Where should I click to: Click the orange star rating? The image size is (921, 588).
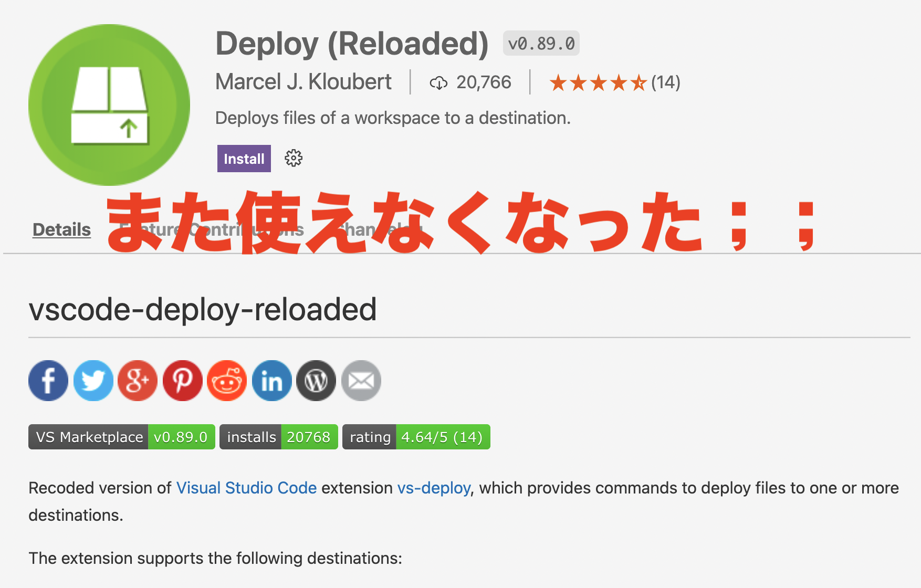pyautogui.click(x=598, y=82)
